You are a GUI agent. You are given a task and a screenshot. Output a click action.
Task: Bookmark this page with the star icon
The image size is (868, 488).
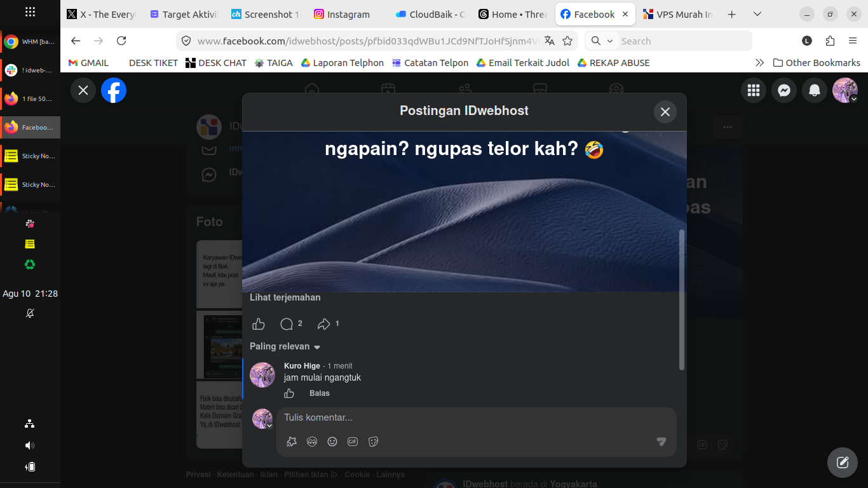[x=567, y=41]
